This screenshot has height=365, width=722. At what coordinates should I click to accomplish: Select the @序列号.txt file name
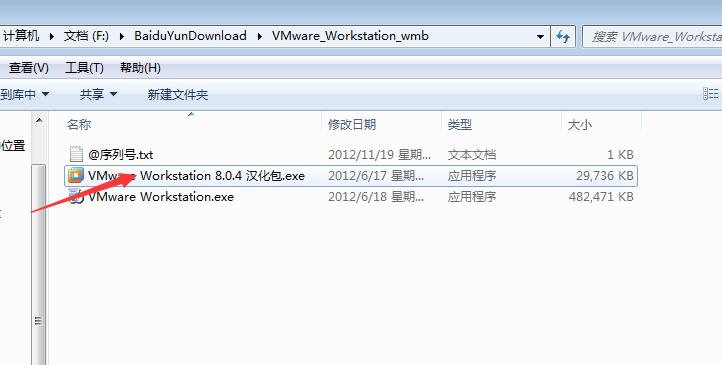point(121,155)
